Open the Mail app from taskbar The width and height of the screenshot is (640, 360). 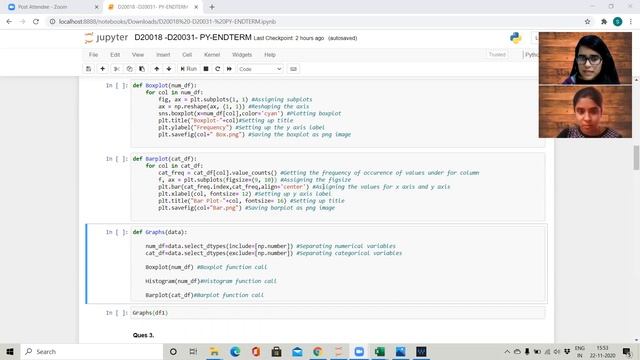coord(297,351)
